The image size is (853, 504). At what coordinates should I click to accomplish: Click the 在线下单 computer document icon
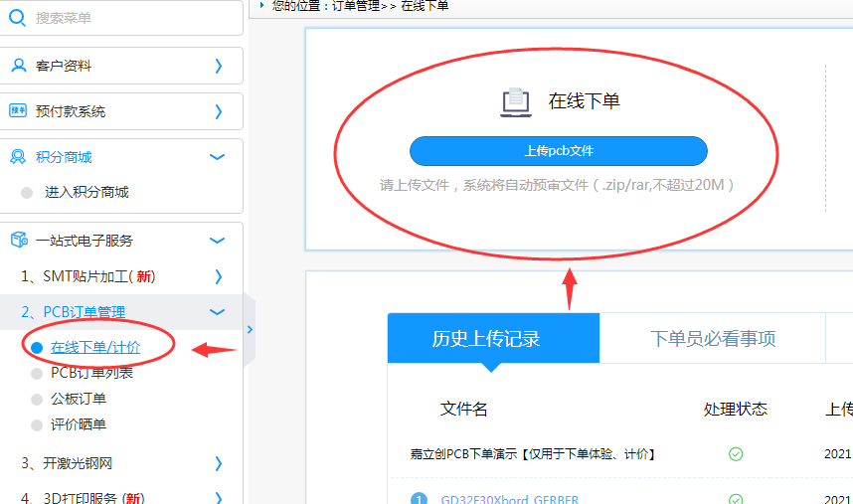coord(515,101)
